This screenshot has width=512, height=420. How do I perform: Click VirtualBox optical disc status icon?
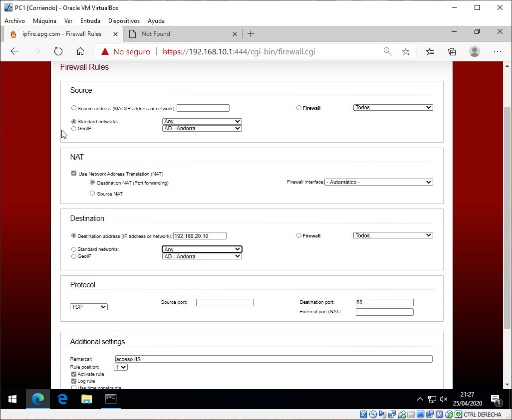click(373, 415)
